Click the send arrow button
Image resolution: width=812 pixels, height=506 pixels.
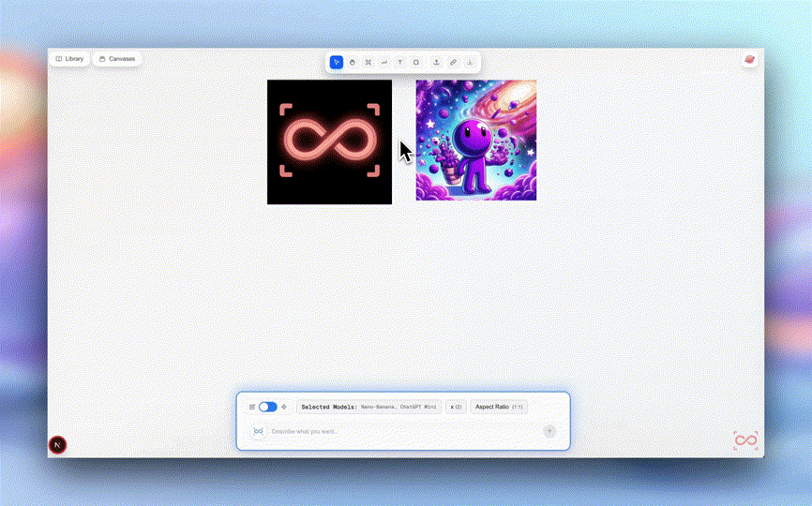549,431
